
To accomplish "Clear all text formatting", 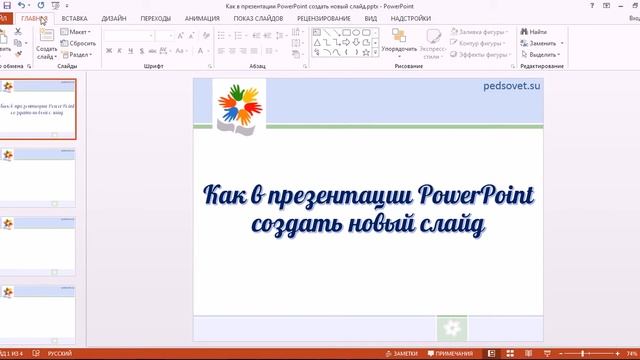I will pos(206,36).
